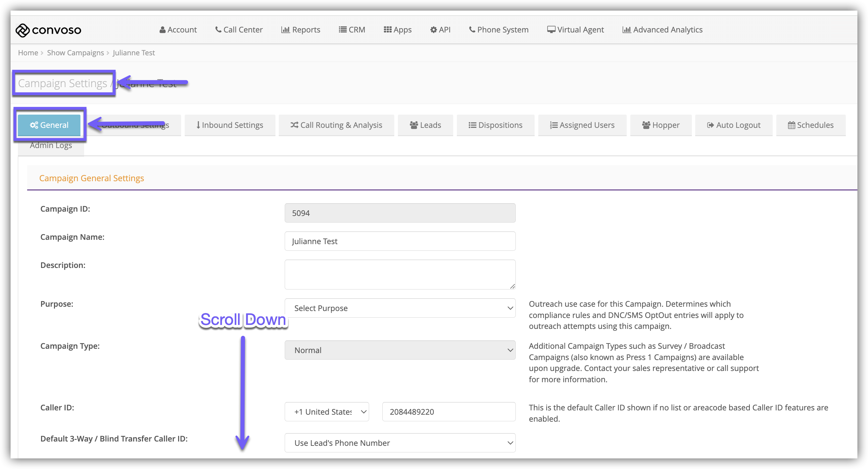Image resolution: width=868 pixels, height=469 pixels.
Task: Click the Convoso logo icon
Action: (x=23, y=30)
